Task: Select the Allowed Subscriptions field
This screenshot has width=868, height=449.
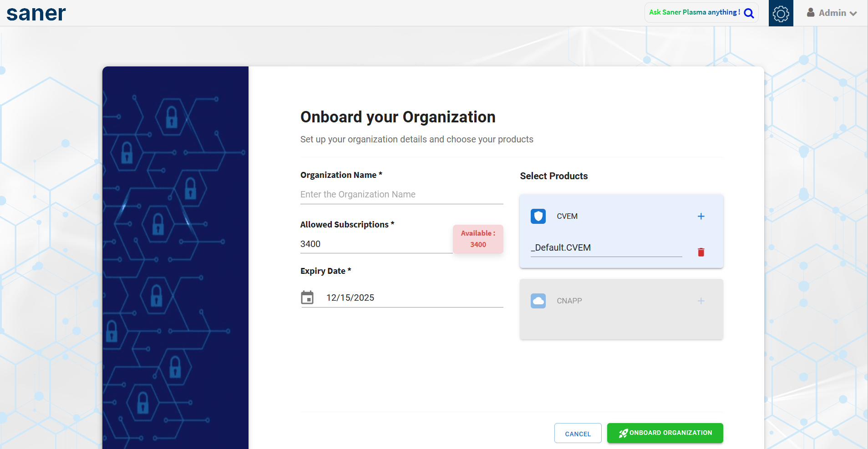Action: pyautogui.click(x=376, y=244)
